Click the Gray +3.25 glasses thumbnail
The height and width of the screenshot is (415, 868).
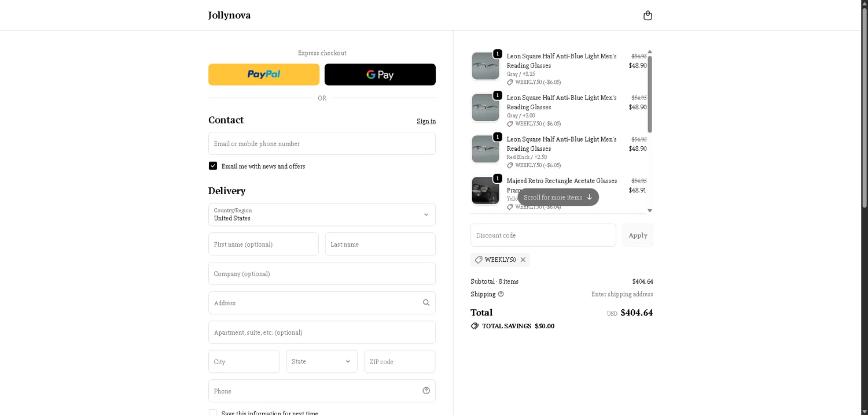[486, 66]
